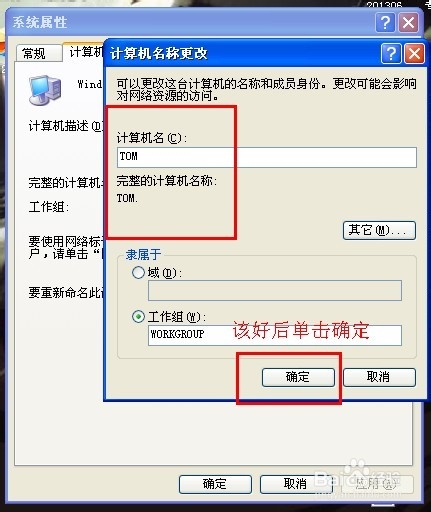Click the computer monitor icon in 系统属性
This screenshot has width=431, height=512.
click(45, 90)
